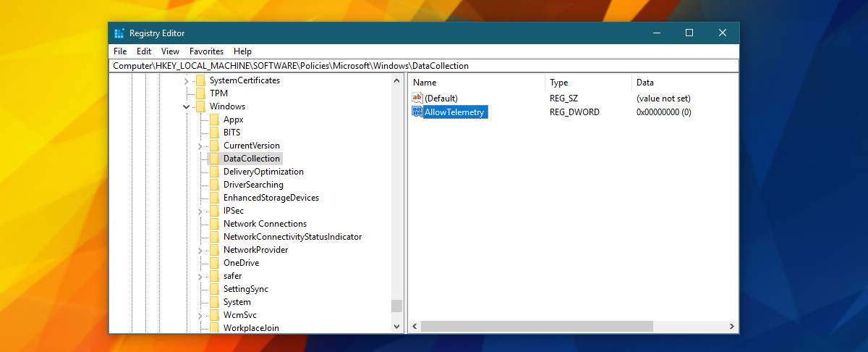Viewport: 868px width, 352px height.
Task: Click the Registry Editor app icon in title bar
Action: click(x=120, y=33)
